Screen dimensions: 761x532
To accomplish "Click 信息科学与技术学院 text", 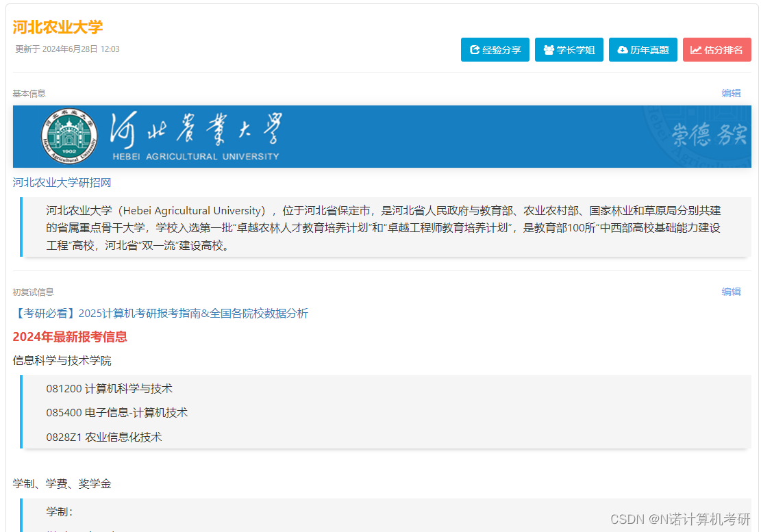I will 62,360.
